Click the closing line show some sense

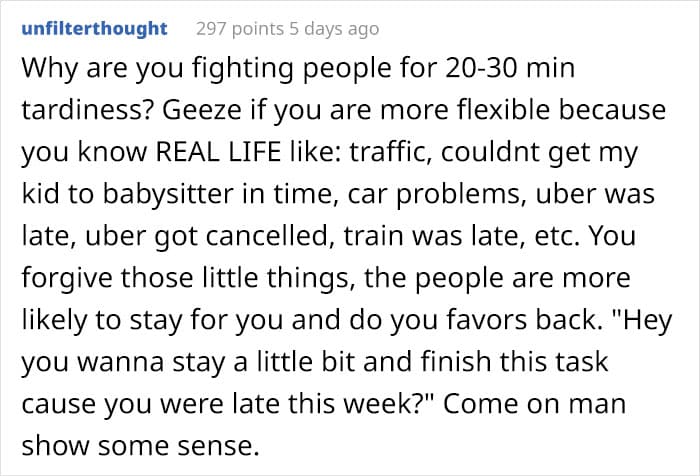click(140, 446)
